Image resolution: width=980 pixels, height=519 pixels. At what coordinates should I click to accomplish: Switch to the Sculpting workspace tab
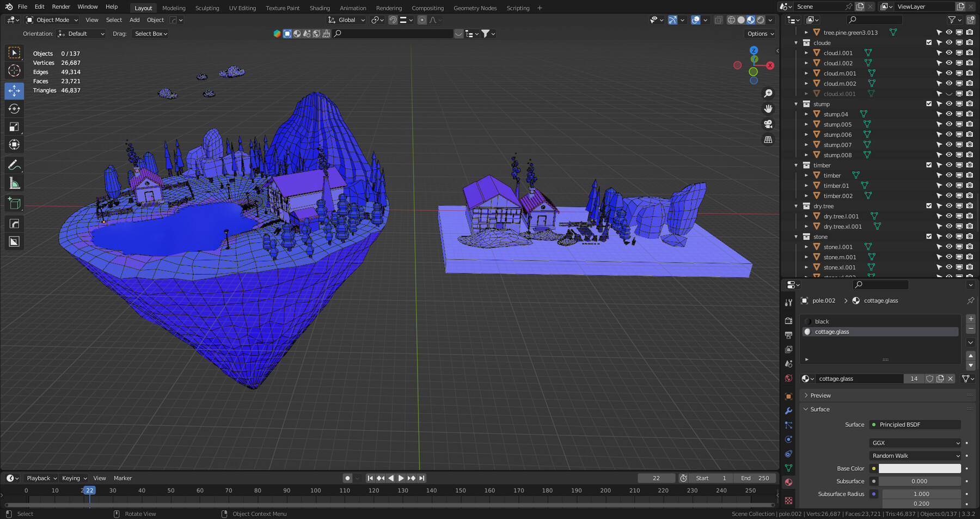pyautogui.click(x=207, y=8)
